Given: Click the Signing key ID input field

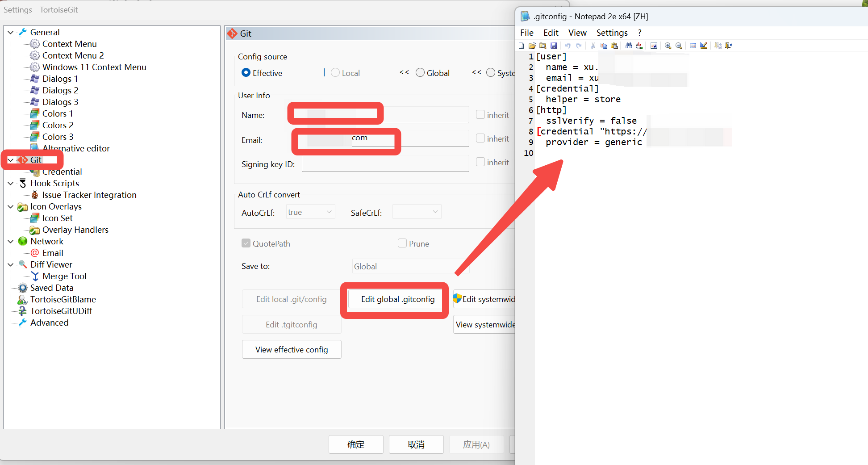Looking at the screenshot, I should pyautogui.click(x=385, y=163).
